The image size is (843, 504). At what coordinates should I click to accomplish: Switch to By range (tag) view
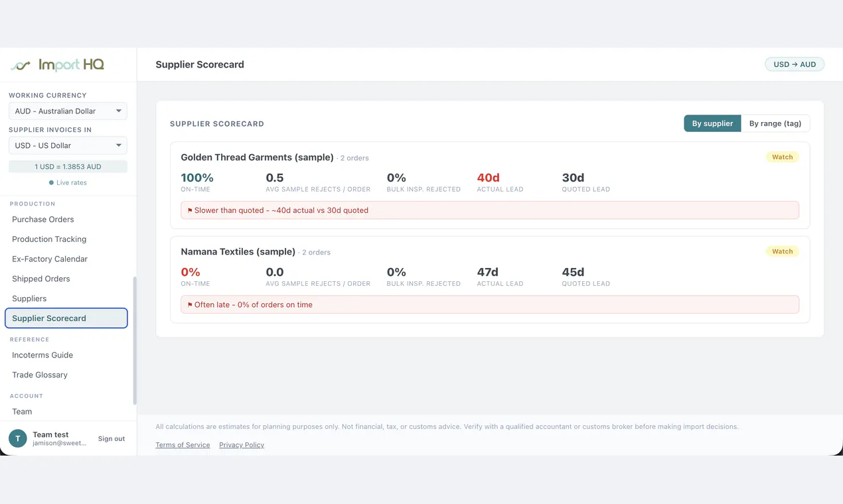coord(775,123)
